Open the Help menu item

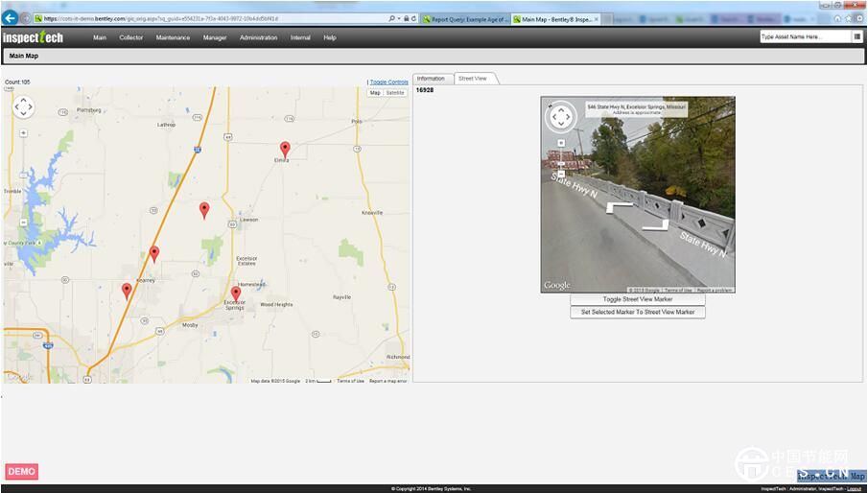click(x=330, y=37)
